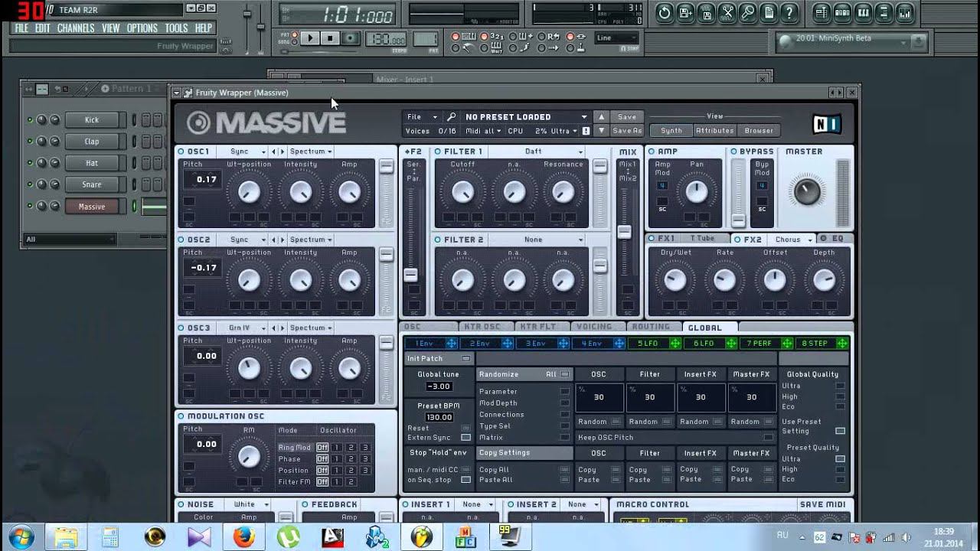This screenshot has height=551, width=980.
Task: Toggle the OSC1 power indicator
Action: click(x=181, y=152)
